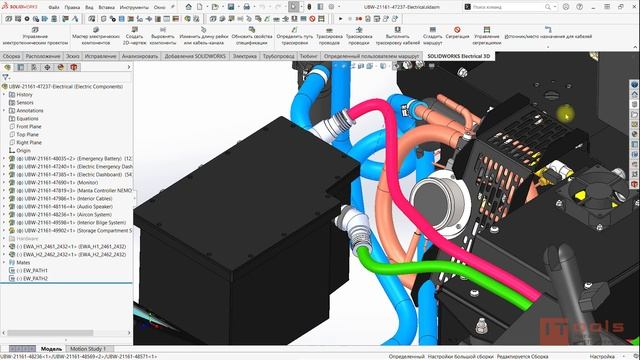This screenshot has height=360, width=640.
Task: Set cable source/destination tool
Action: tap(548, 33)
